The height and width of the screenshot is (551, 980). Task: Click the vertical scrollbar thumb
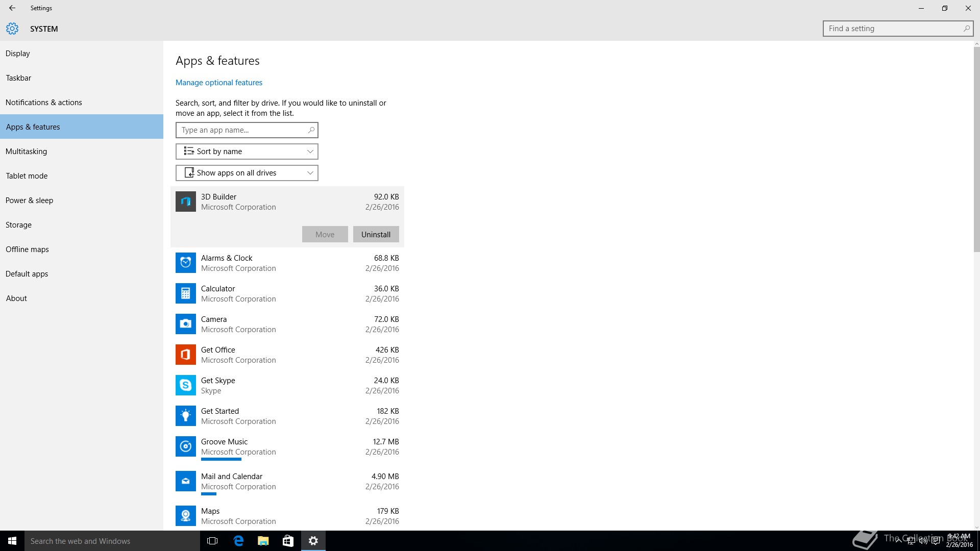point(976,150)
